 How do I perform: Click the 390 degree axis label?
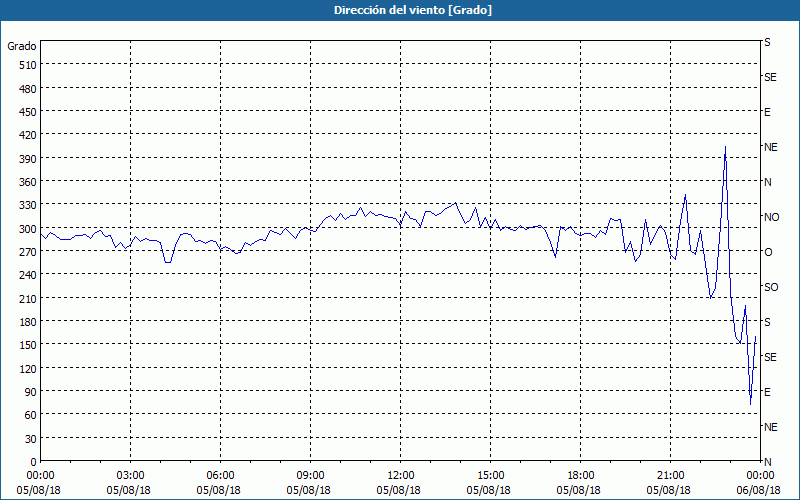coord(28,159)
